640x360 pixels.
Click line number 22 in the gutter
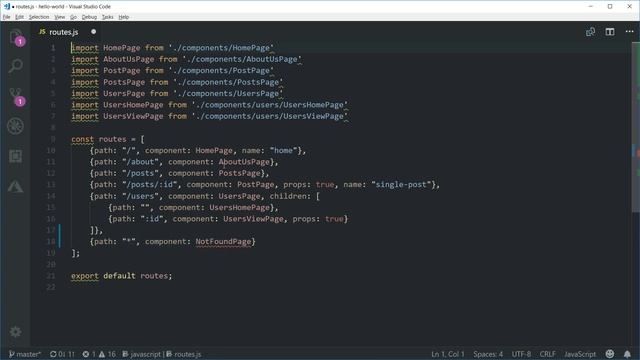(51, 287)
